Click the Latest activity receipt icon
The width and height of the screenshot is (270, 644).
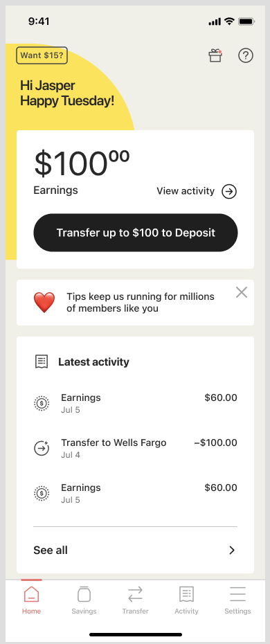[41, 362]
